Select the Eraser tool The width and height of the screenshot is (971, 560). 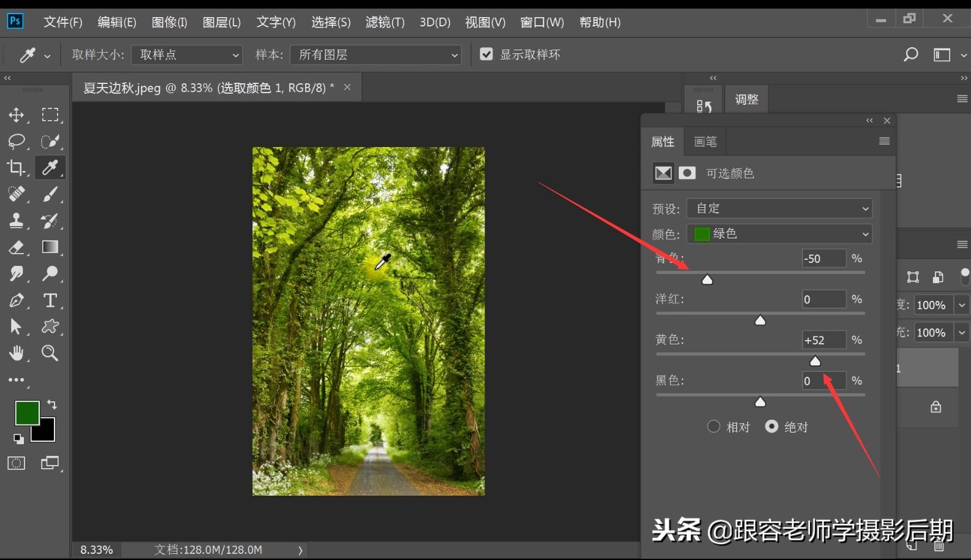point(17,248)
